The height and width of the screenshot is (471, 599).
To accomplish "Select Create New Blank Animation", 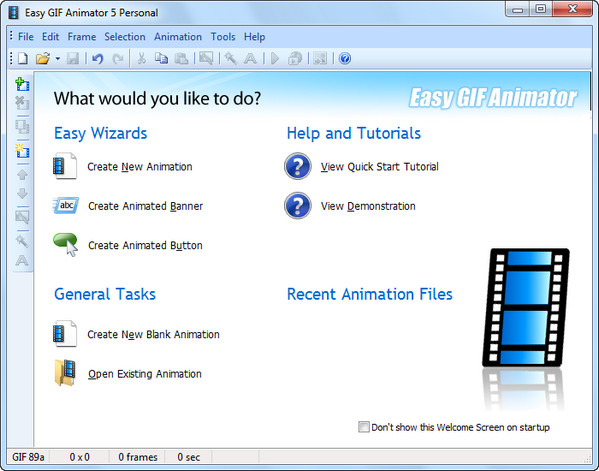I will tap(154, 335).
